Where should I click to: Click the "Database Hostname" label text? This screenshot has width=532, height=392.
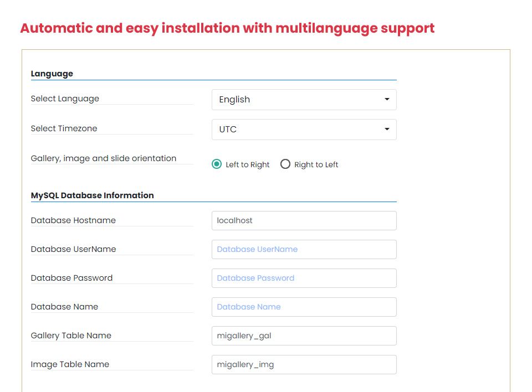click(73, 220)
